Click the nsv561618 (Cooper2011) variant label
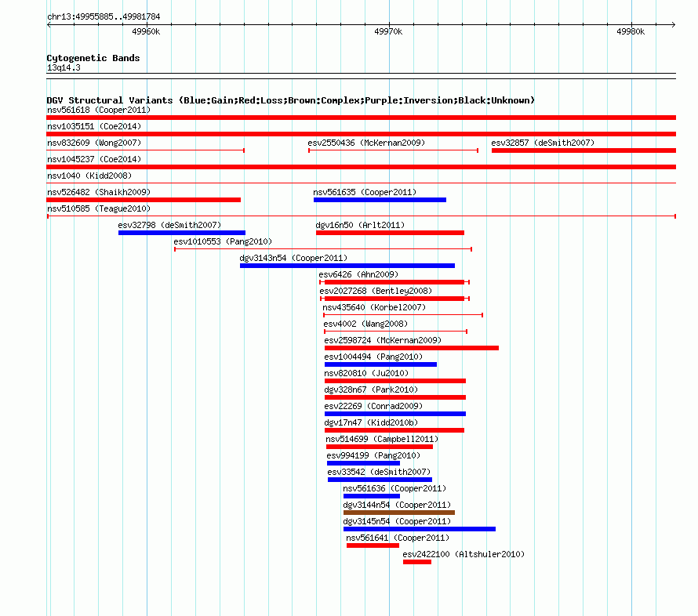The width and height of the screenshot is (698, 616). pyautogui.click(x=99, y=110)
